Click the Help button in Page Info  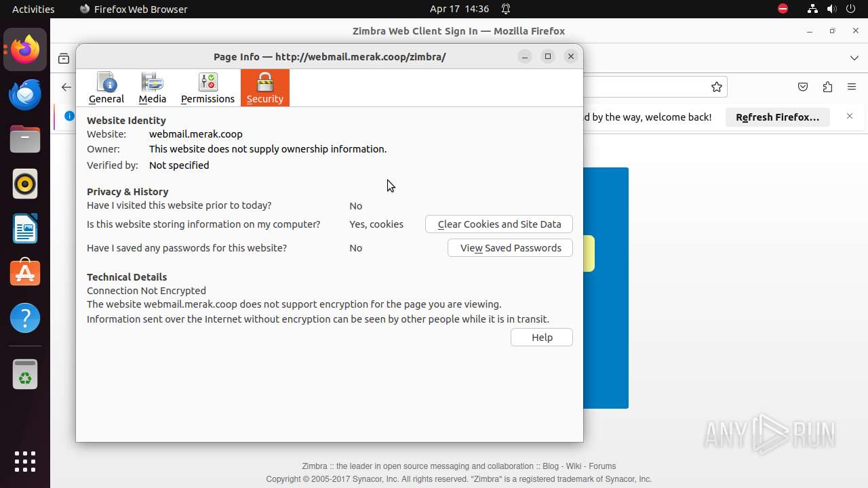[x=542, y=338]
